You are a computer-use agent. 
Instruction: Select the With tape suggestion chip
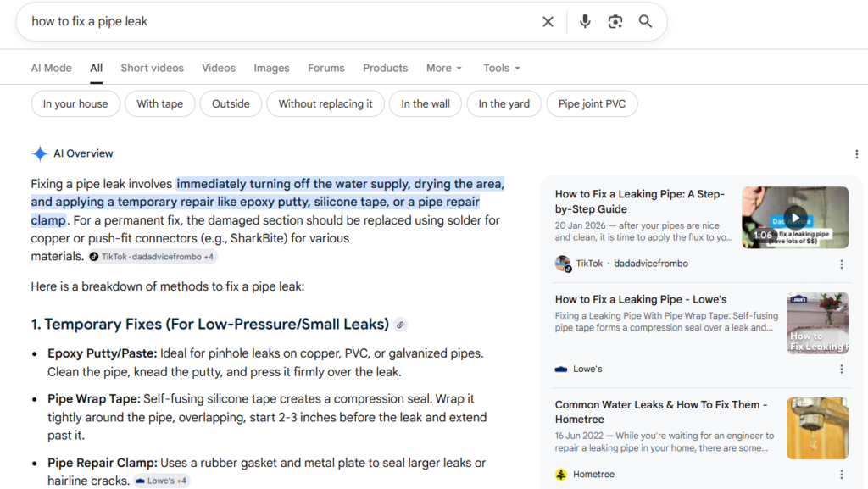pos(160,104)
